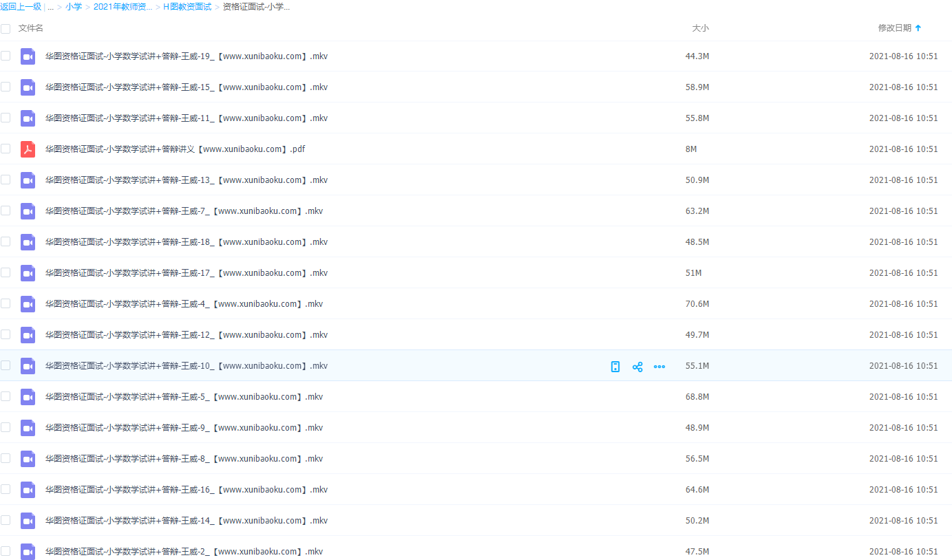Click the video icon of the 王威-19 file

click(28, 56)
